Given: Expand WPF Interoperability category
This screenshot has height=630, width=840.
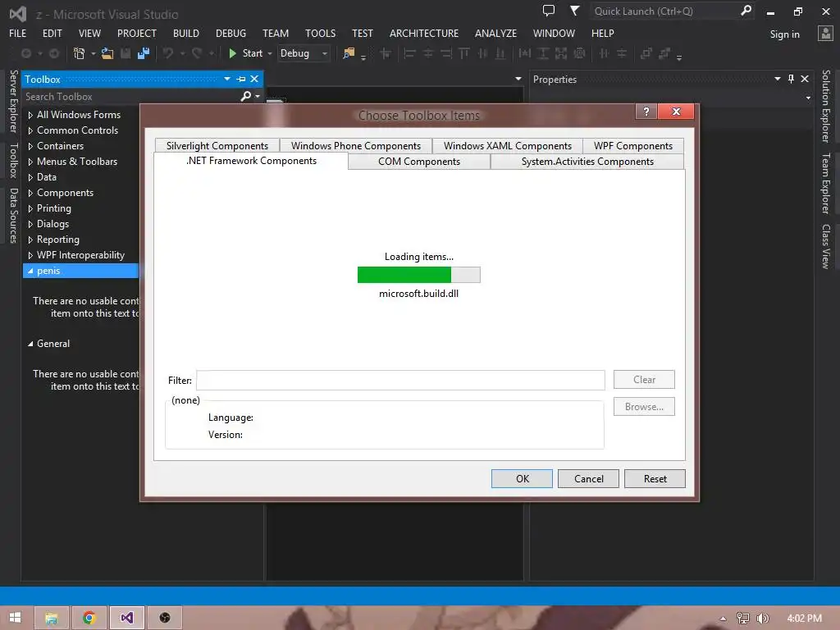Looking at the screenshot, I should coord(30,256).
